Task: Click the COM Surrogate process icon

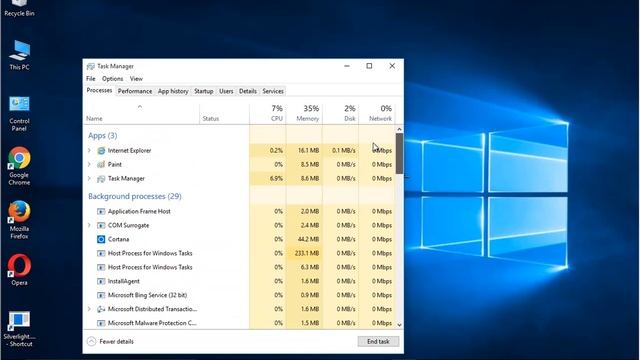Action: pyautogui.click(x=101, y=225)
